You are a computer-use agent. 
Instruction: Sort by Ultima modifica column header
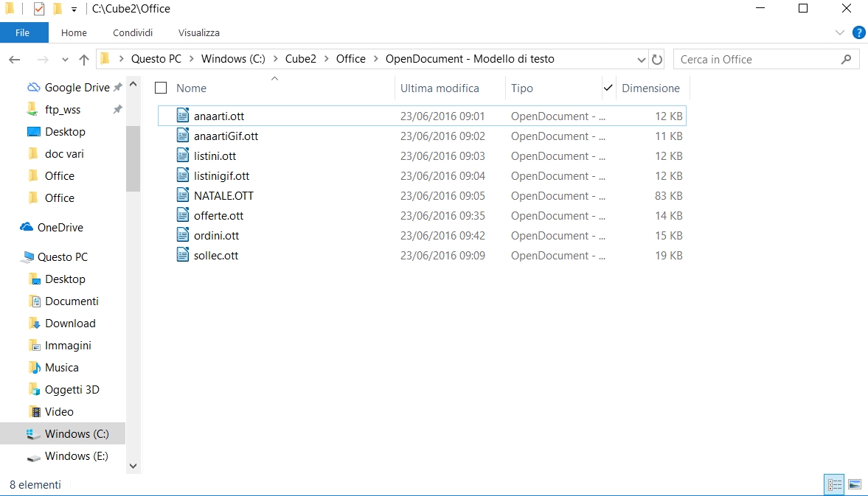(440, 88)
